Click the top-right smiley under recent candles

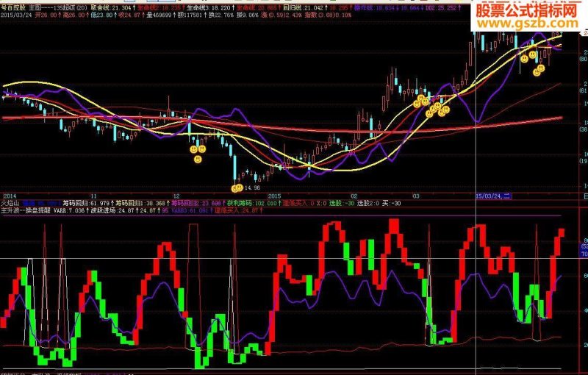tap(532, 55)
